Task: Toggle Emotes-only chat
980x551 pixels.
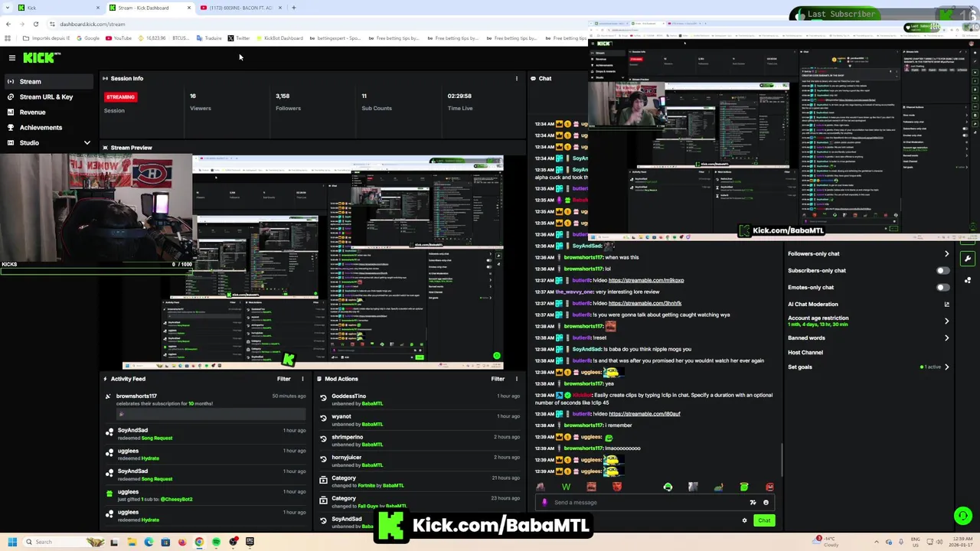Action: click(x=942, y=287)
